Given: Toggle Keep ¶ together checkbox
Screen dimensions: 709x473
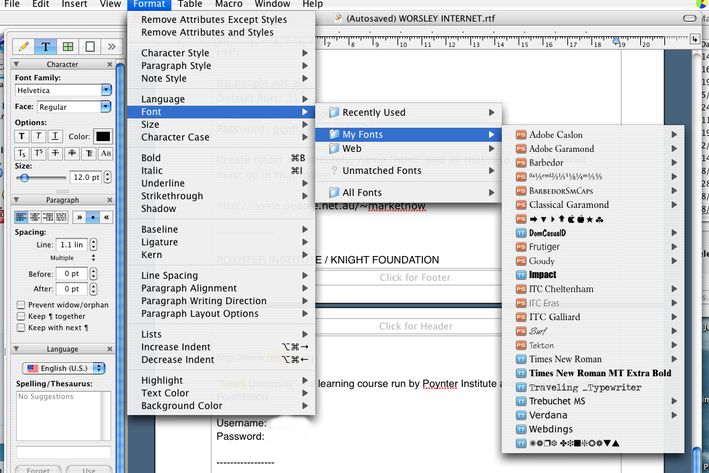Looking at the screenshot, I should click(21, 316).
